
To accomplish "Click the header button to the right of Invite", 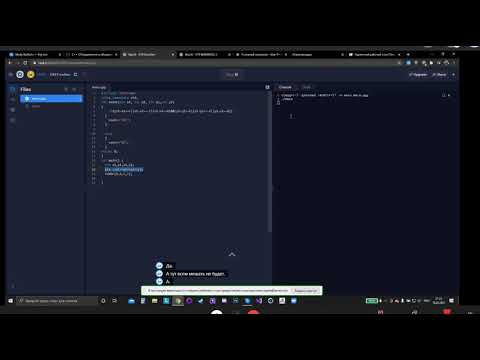I will 439,75.
